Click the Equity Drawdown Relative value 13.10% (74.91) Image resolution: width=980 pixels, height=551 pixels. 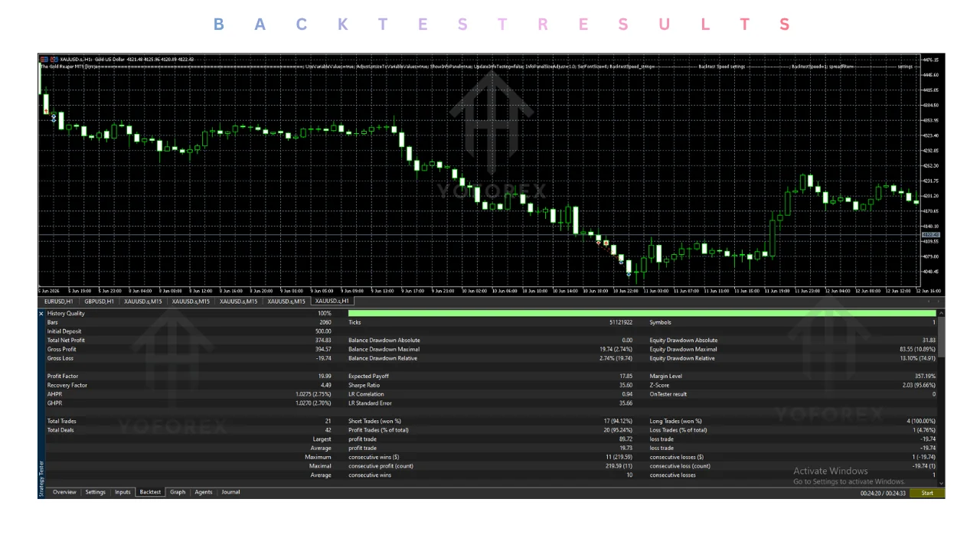917,358
